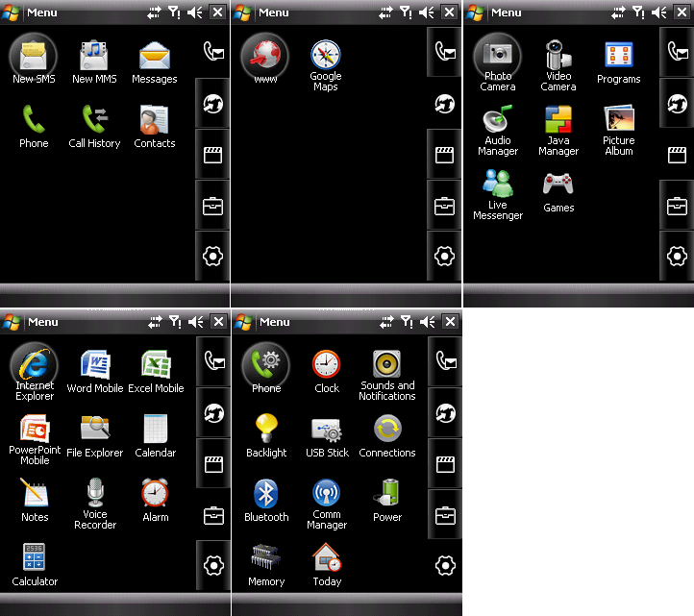This screenshot has height=616, width=694.
Task: Select settings gear tab in Bluetooth screen sidebar
Action: [445, 565]
